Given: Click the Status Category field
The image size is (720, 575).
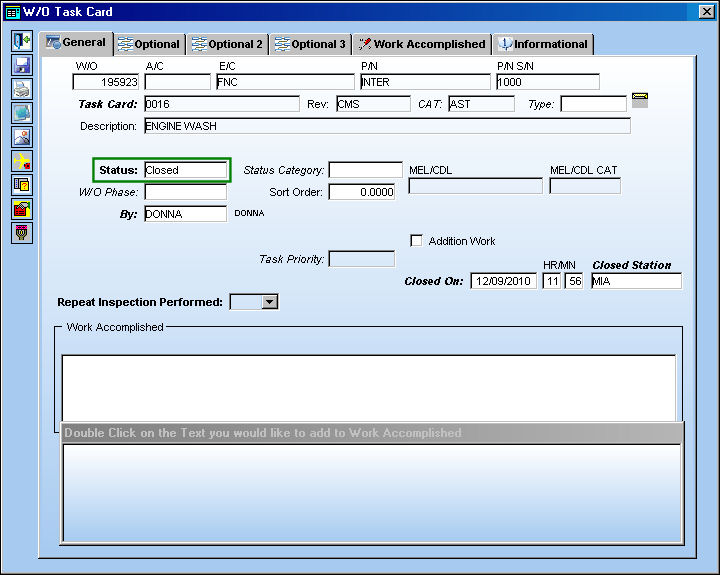Looking at the screenshot, I should [366, 170].
